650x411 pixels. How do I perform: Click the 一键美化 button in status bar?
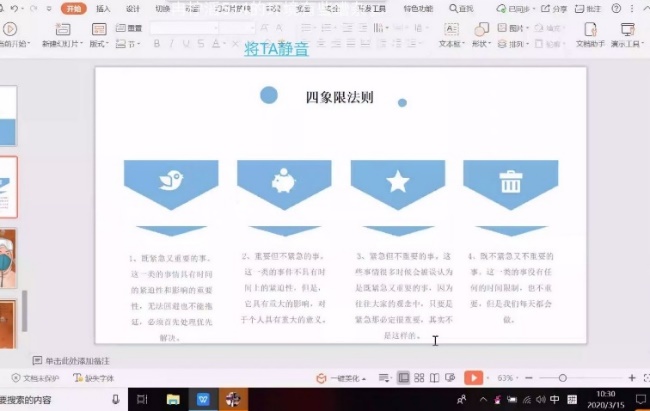point(344,378)
